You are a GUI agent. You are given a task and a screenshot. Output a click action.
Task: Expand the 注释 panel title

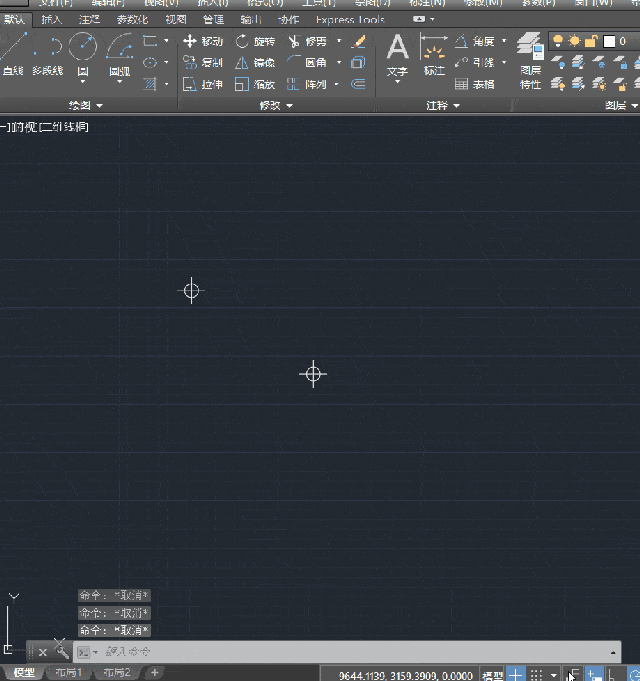pos(443,106)
